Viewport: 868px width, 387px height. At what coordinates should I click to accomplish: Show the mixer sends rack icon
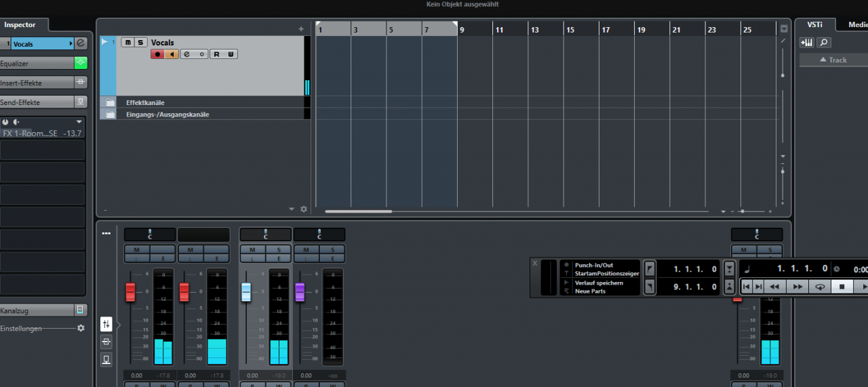tap(106, 359)
